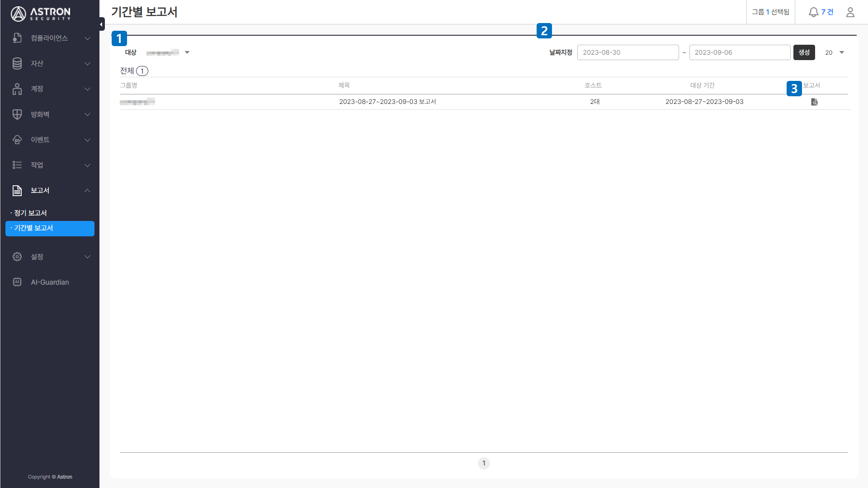Click the blurred group name in the row

pos(137,102)
